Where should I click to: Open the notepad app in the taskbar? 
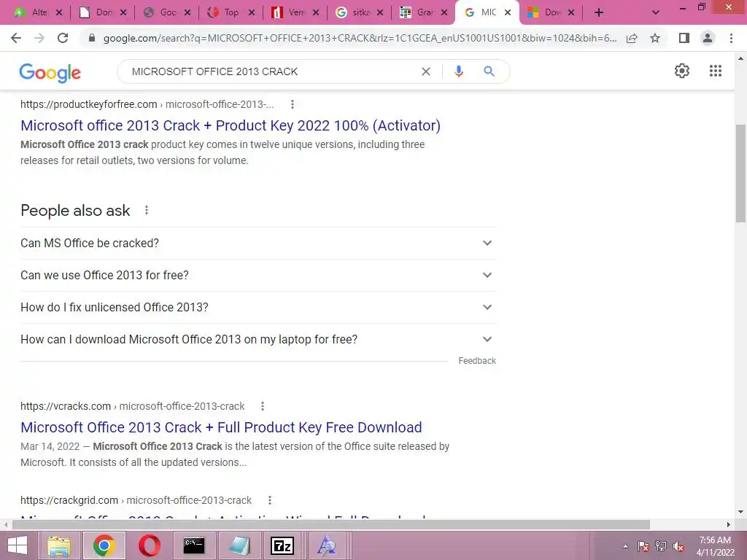pyautogui.click(x=239, y=545)
